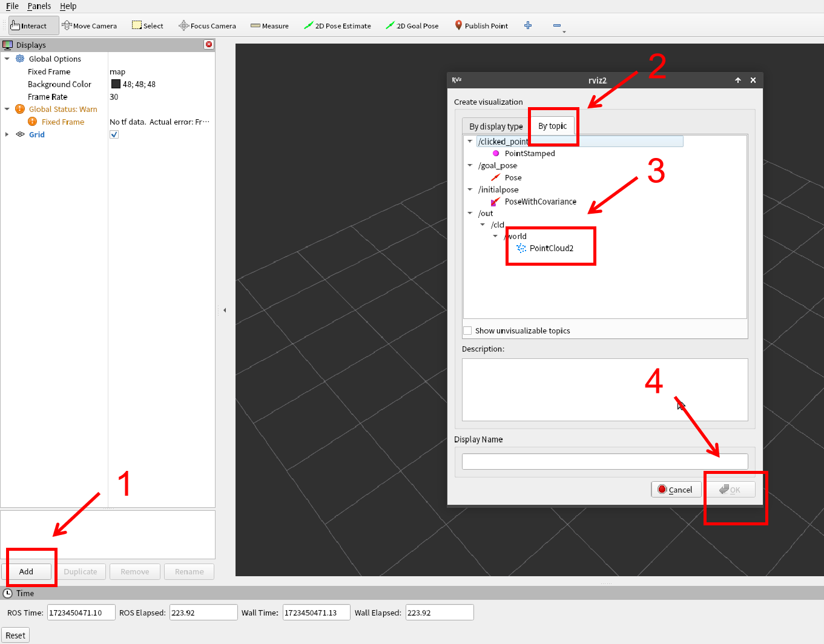
Task: Collapse the /goal_pose topic
Action: point(470,165)
